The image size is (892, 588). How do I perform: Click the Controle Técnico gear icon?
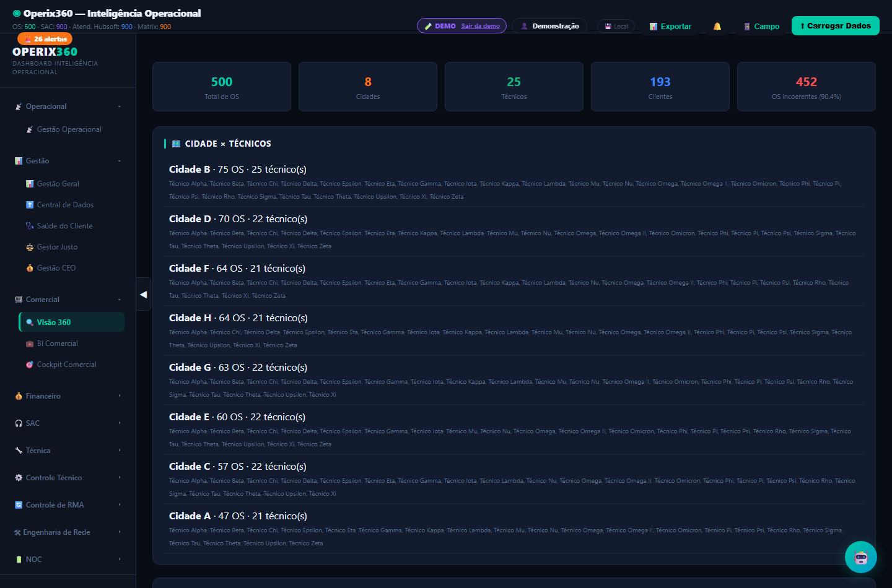point(19,478)
